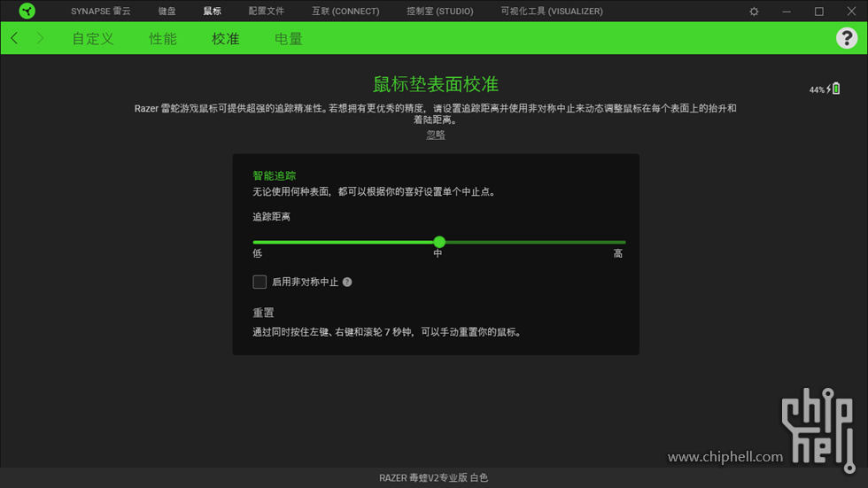Enable the 启用非对称中止 checkbox
The image size is (868, 488).
pos(260,282)
